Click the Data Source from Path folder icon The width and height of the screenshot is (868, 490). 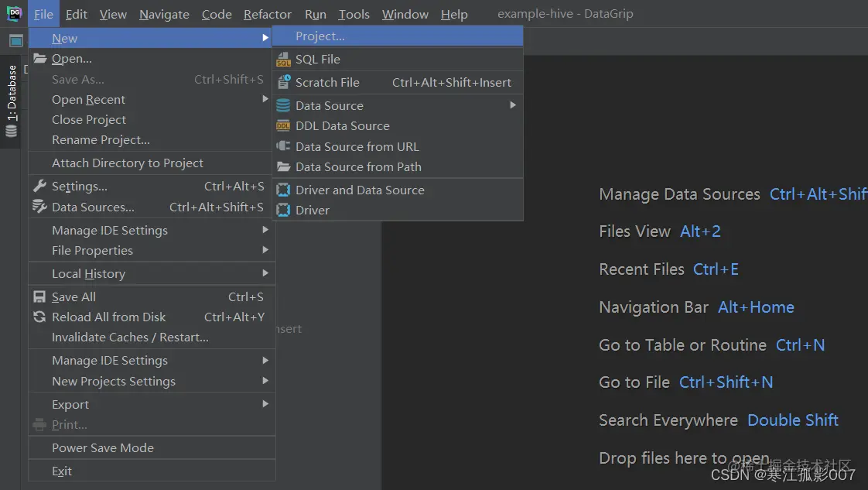(283, 166)
